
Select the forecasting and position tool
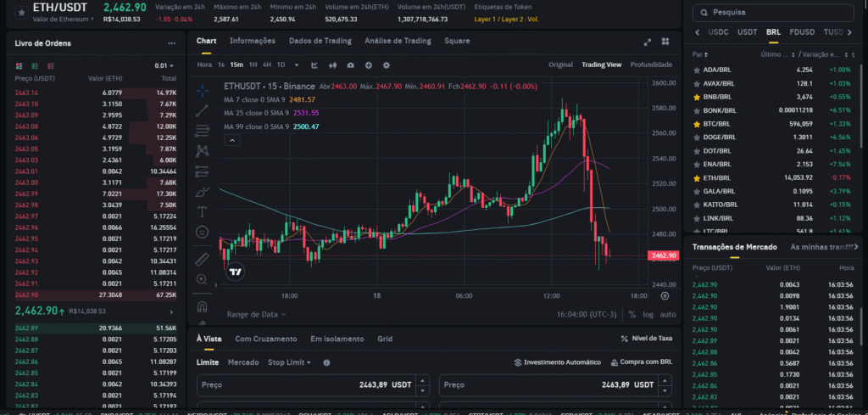tap(202, 171)
